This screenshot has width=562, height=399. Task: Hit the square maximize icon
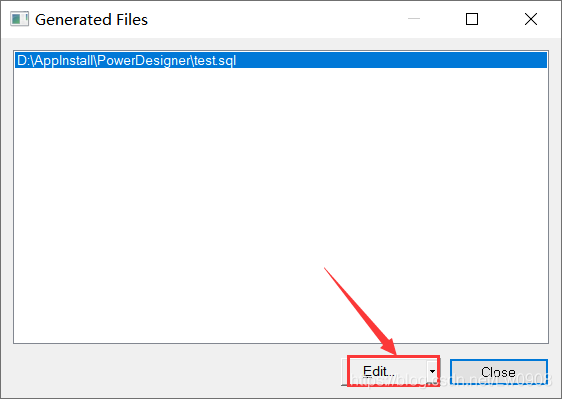coord(472,19)
